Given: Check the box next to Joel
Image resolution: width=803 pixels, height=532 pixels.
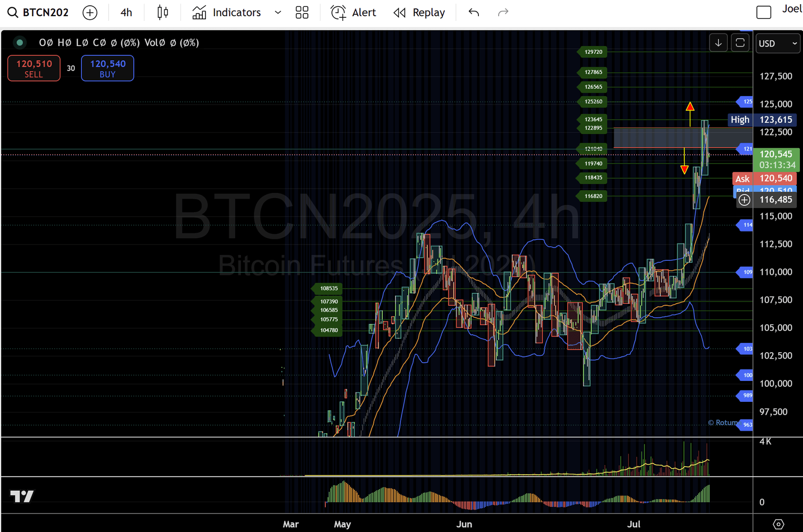Looking at the screenshot, I should [764, 11].
